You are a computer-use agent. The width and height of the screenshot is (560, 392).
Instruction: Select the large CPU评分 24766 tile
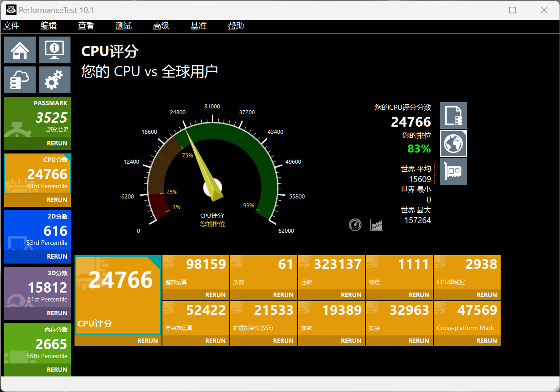click(x=118, y=295)
